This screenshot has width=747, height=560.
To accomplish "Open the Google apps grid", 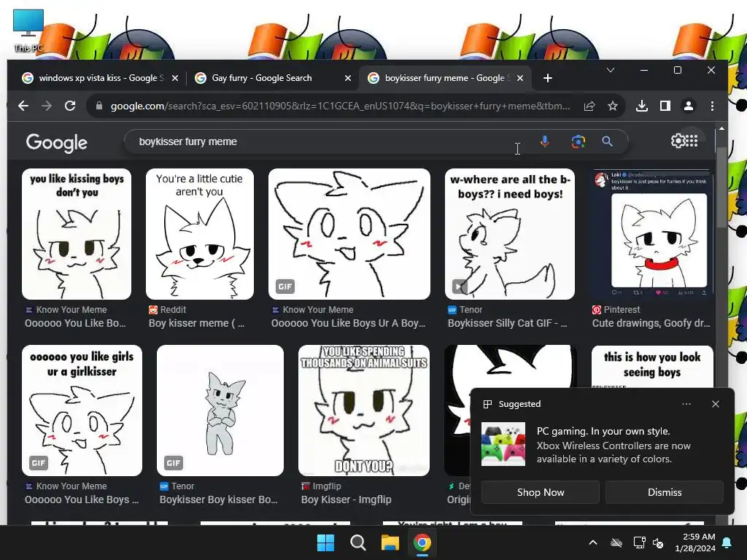I will pyautogui.click(x=692, y=141).
